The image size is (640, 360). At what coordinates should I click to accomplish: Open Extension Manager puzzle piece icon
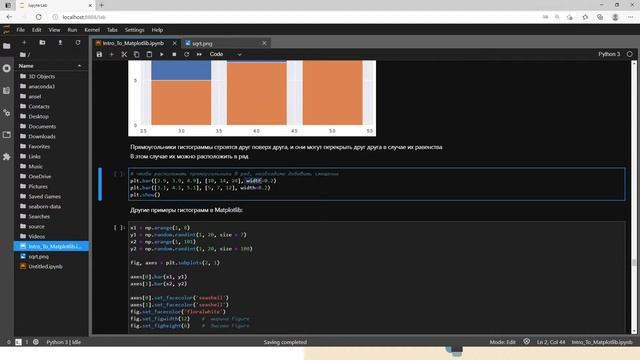7,157
